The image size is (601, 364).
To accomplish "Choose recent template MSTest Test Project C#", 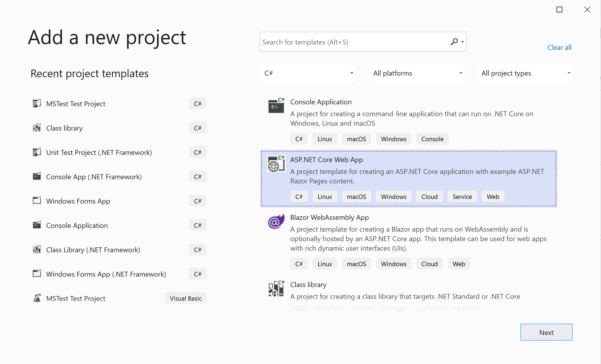I will pyautogui.click(x=120, y=104).
